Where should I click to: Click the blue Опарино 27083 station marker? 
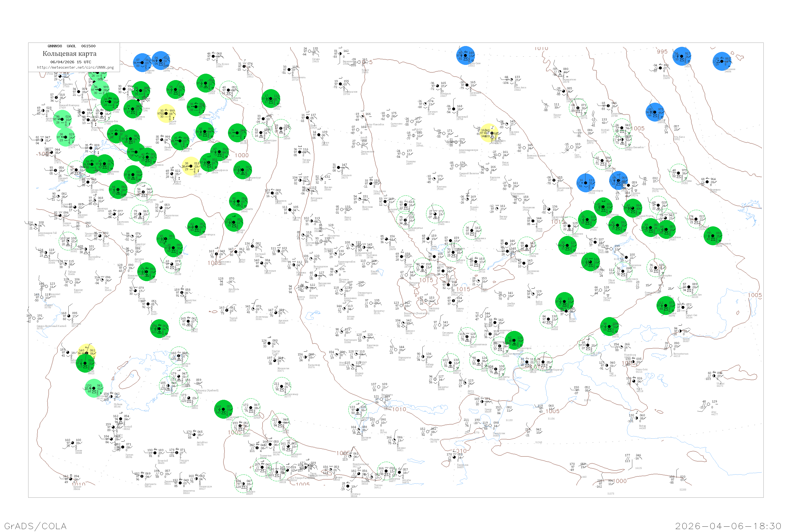tap(142, 63)
